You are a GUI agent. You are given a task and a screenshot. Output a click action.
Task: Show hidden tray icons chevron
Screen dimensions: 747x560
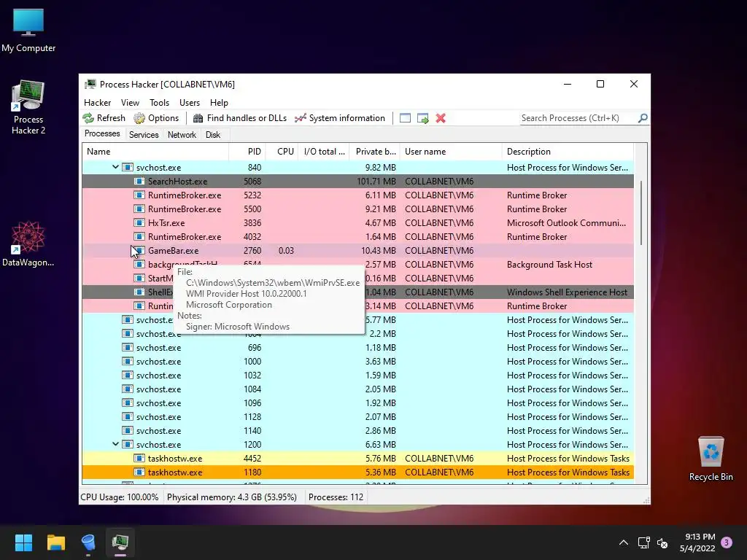click(x=623, y=542)
